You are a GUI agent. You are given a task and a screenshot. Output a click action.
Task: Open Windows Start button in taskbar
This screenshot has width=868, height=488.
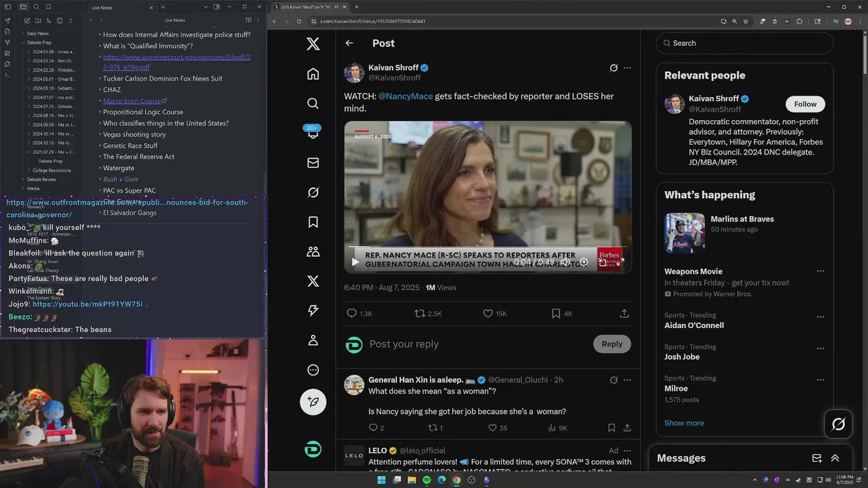coord(381,480)
